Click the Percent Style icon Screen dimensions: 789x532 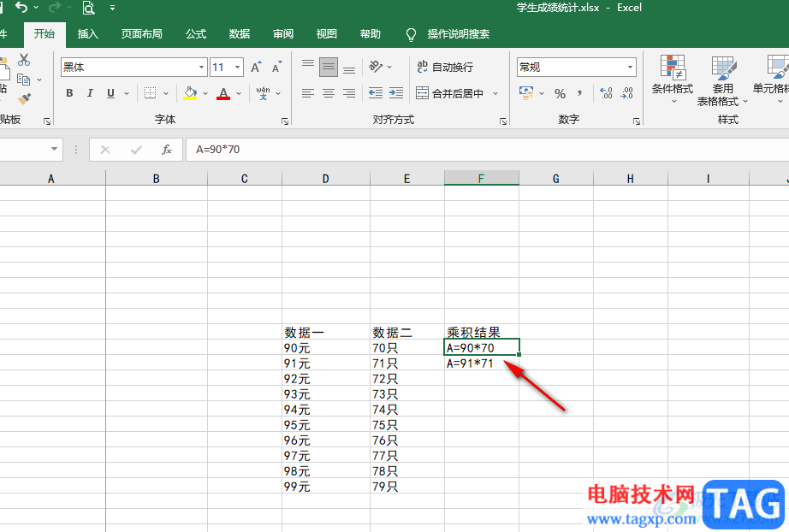(x=560, y=93)
